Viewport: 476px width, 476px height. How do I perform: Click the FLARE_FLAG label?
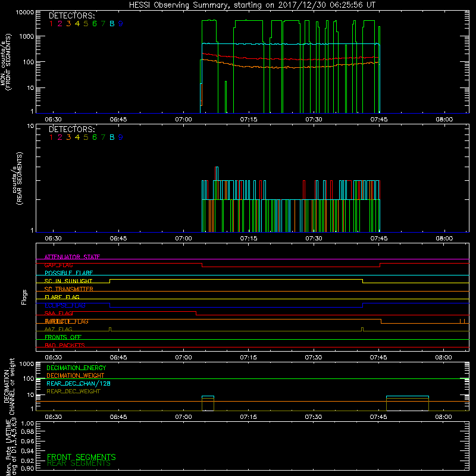pos(62,297)
